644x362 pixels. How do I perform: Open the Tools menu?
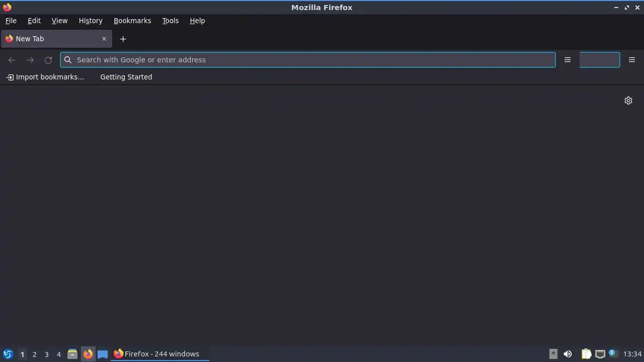point(170,21)
